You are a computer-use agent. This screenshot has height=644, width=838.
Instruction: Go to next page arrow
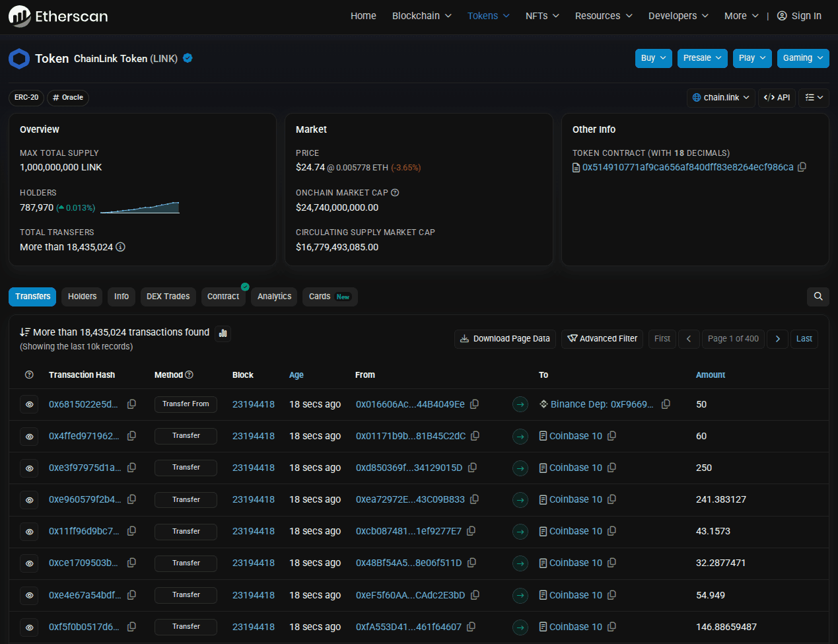pos(778,339)
